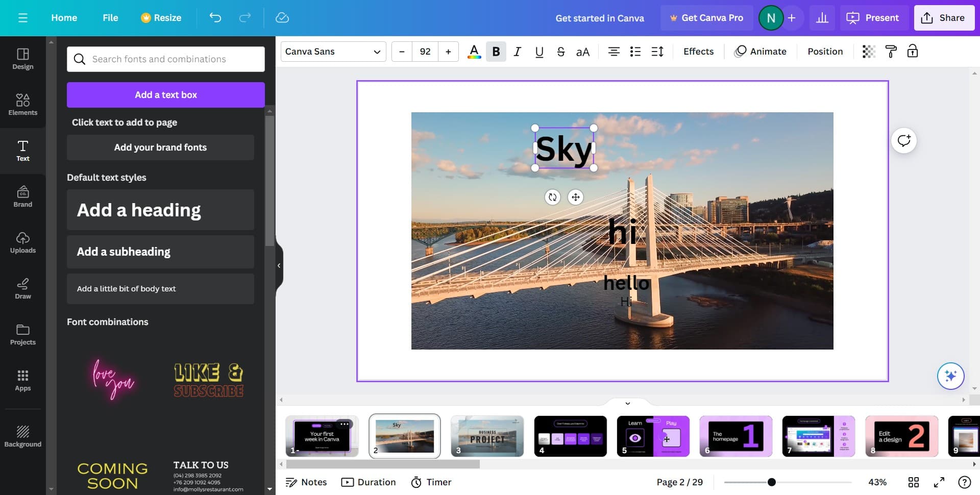This screenshot has height=495, width=980.
Task: Select page 3 thumbnail with Business Project
Action: (487, 436)
